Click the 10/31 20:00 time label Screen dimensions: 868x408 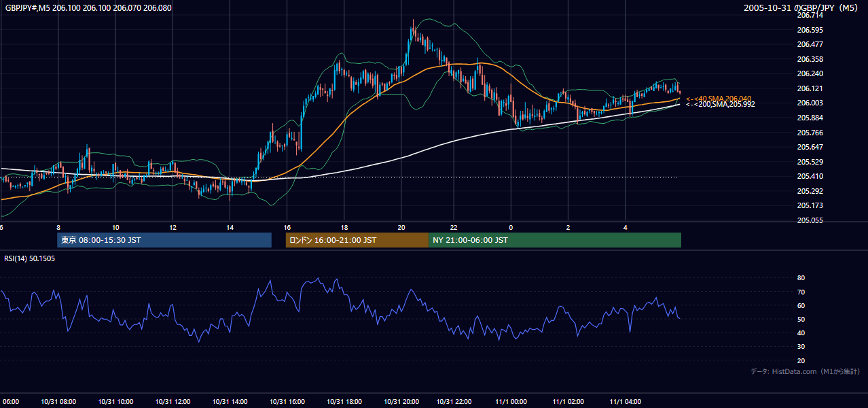(x=401, y=402)
